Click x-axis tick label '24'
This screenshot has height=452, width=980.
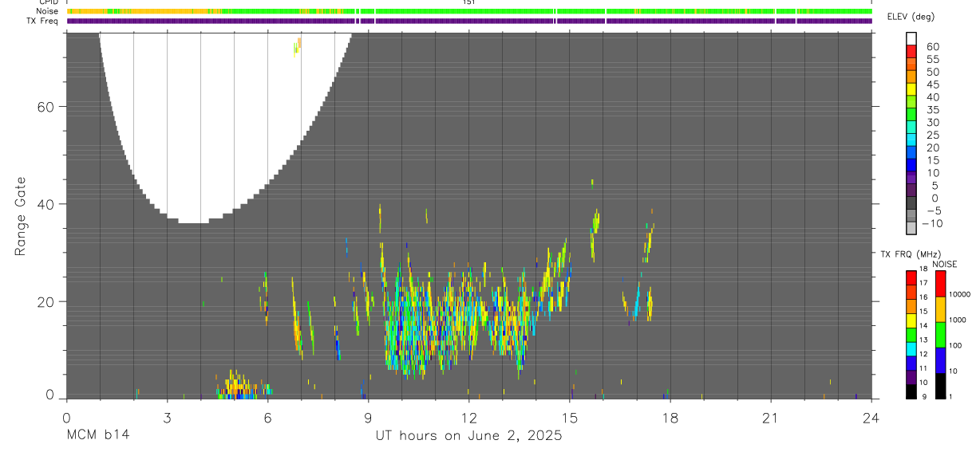[x=871, y=419]
